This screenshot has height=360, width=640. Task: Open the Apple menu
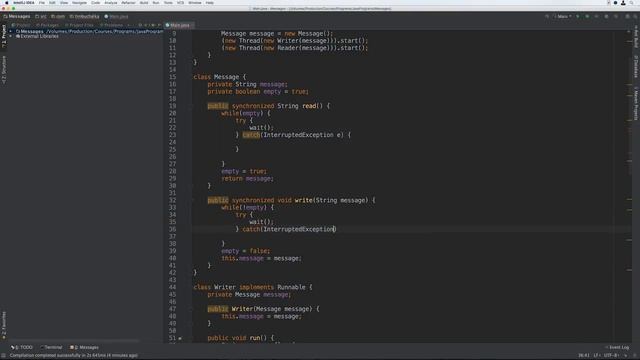pos(6,2)
